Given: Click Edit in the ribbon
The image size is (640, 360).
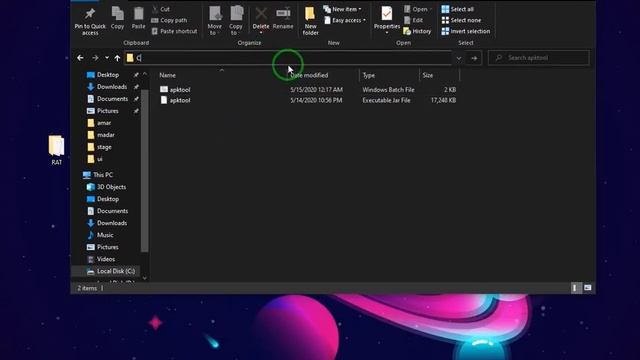Looking at the screenshot, I should coord(413,20).
